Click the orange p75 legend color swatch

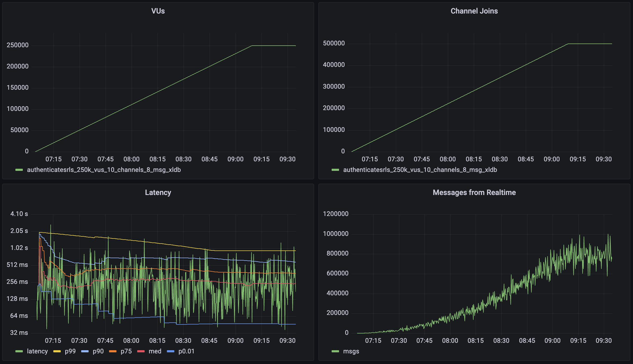pos(113,352)
